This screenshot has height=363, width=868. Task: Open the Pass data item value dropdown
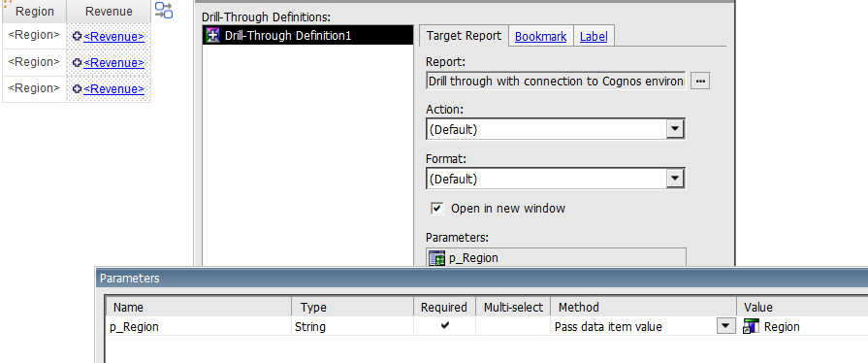[726, 326]
